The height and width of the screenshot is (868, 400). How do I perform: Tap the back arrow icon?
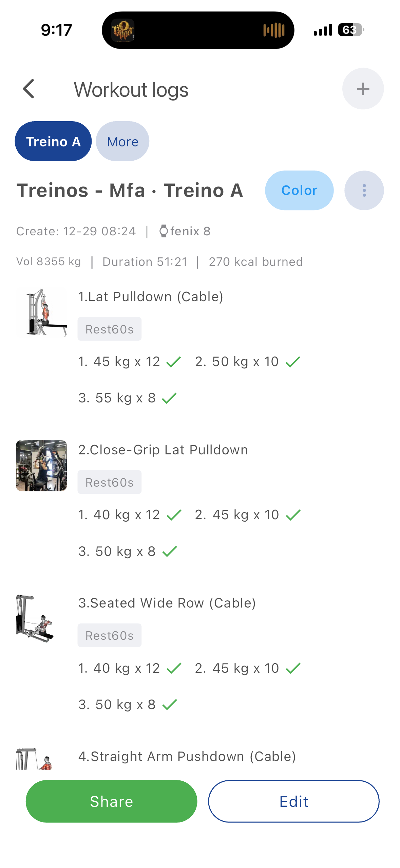pos(29,89)
